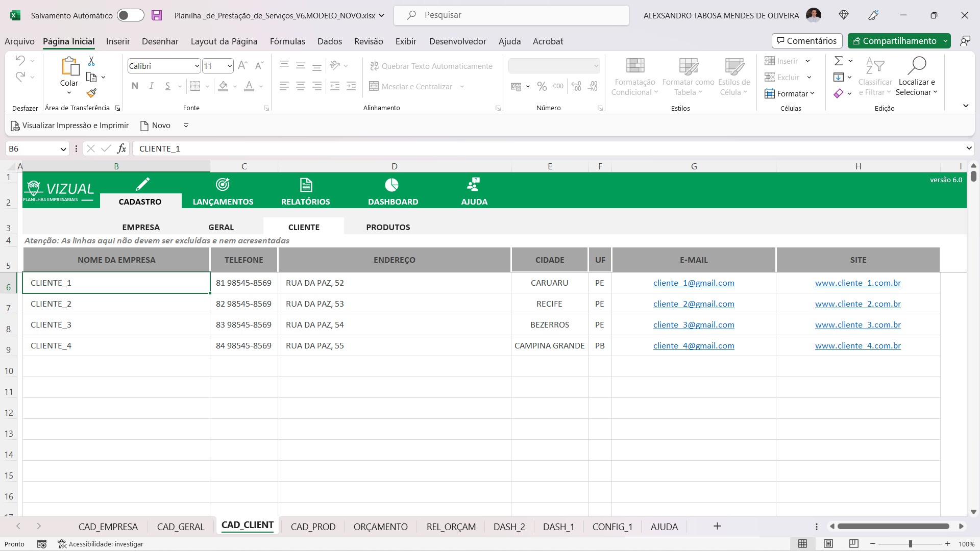Viewport: 980px width, 551px height.
Task: Select the Format Painter brush
Action: click(x=91, y=93)
